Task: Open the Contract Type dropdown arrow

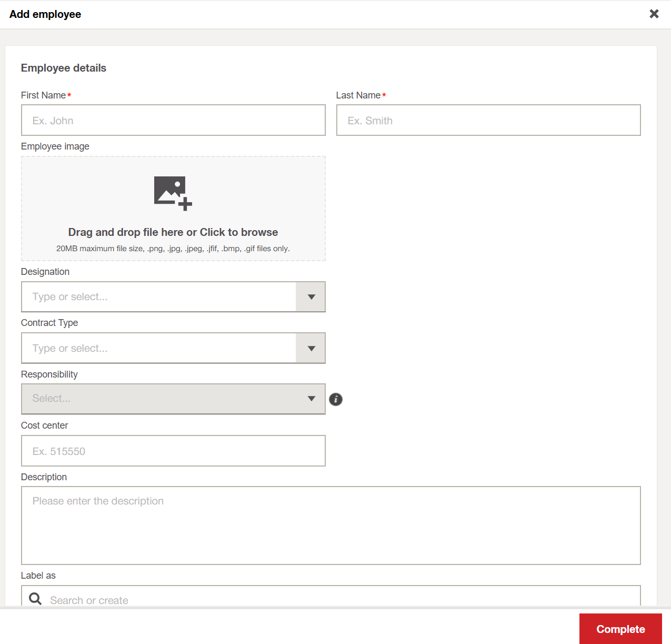Action: (311, 348)
